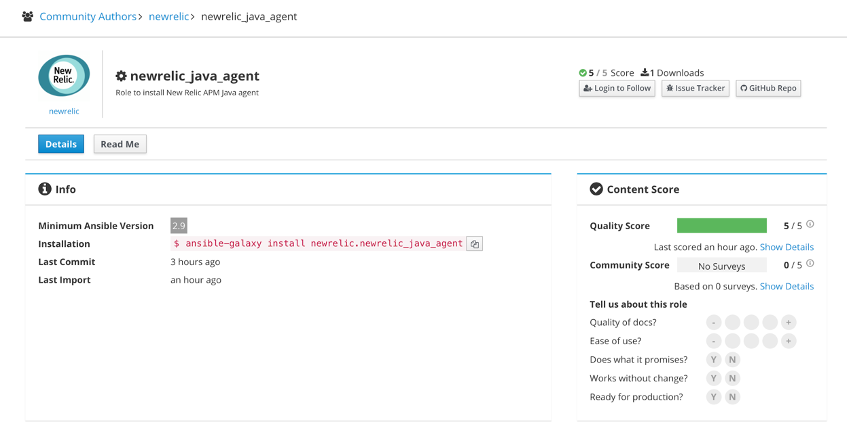Click the Community Authors people icon
Viewport: 847px width, 424px height.
28,16
